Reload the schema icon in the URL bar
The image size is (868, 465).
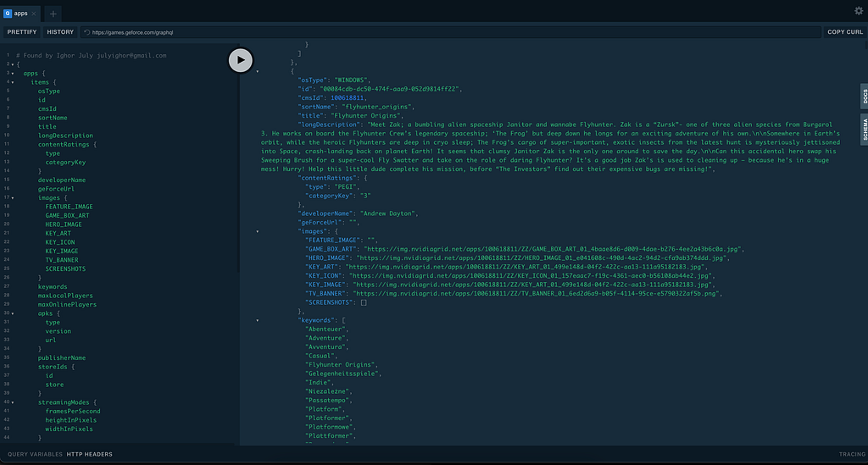87,32
